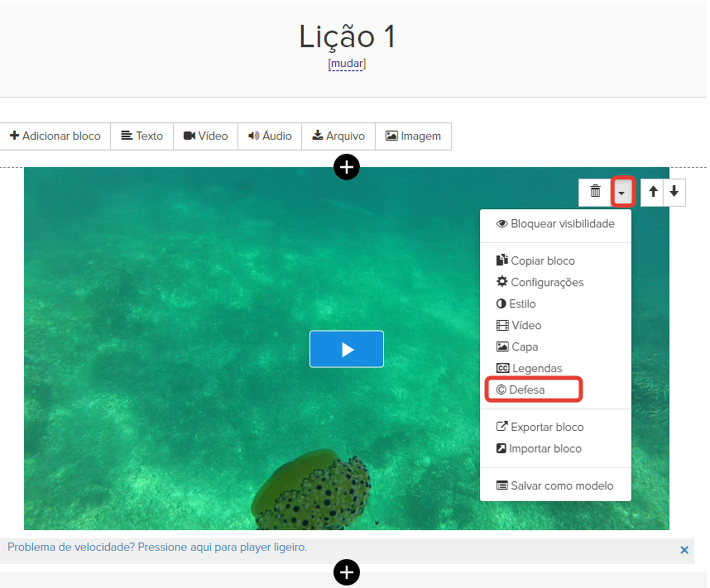Click the [mudar] link under title
Viewport: 710px width, 588px height.
tap(347, 64)
